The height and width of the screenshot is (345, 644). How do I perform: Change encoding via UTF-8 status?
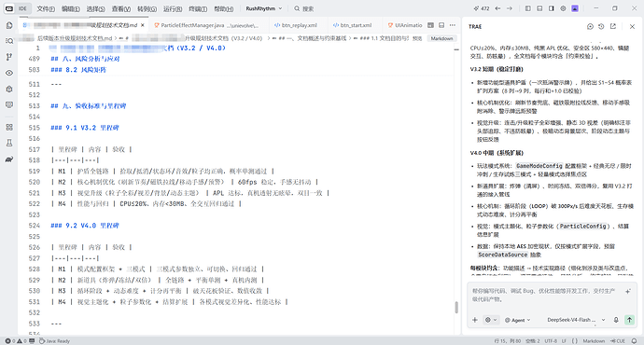pos(551,341)
